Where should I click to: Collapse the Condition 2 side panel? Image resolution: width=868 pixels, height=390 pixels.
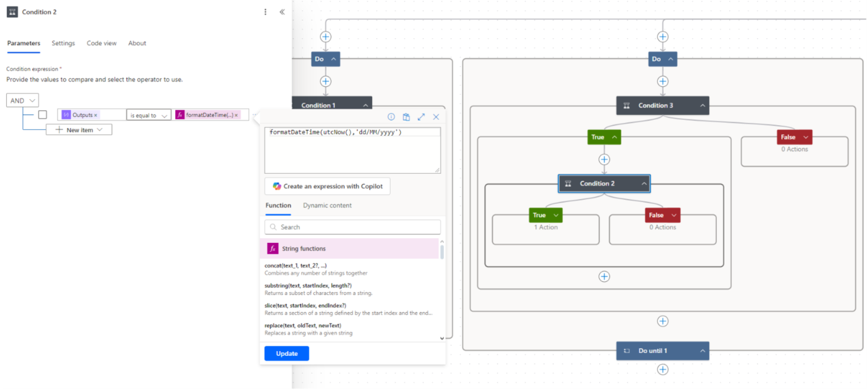point(282,12)
